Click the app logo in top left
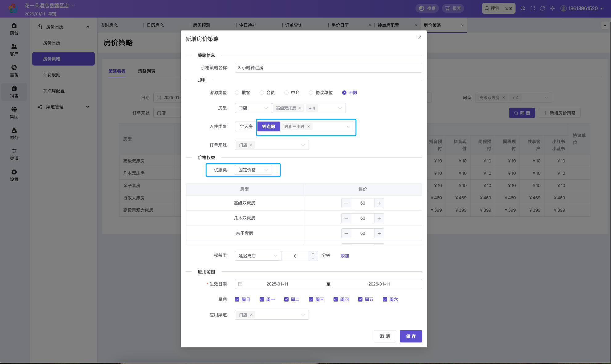The height and width of the screenshot is (364, 611). (x=13, y=8)
